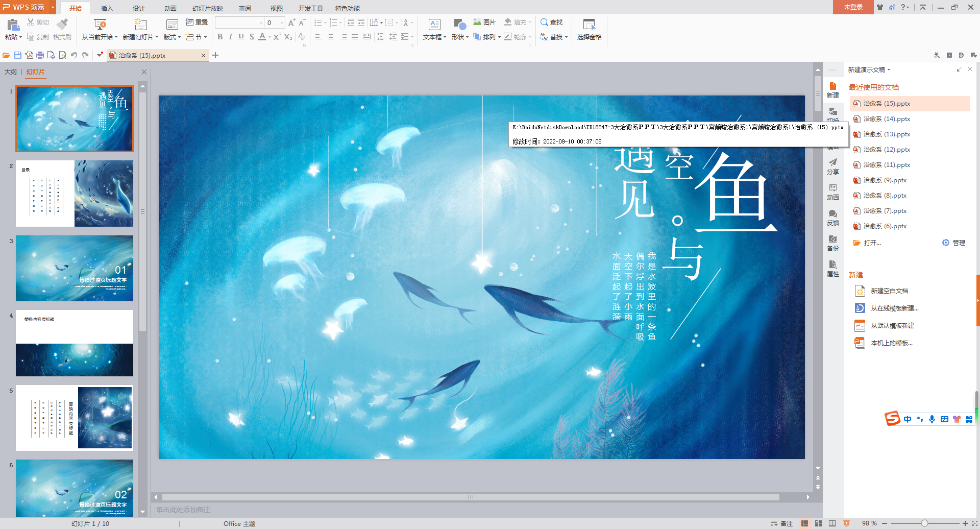Viewport: 980px width, 529px height.
Task: Click the 未登录 (Not logged in) button
Action: (x=853, y=7)
